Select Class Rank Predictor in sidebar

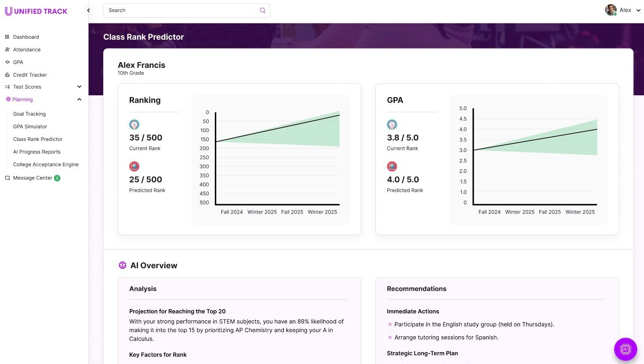38,139
